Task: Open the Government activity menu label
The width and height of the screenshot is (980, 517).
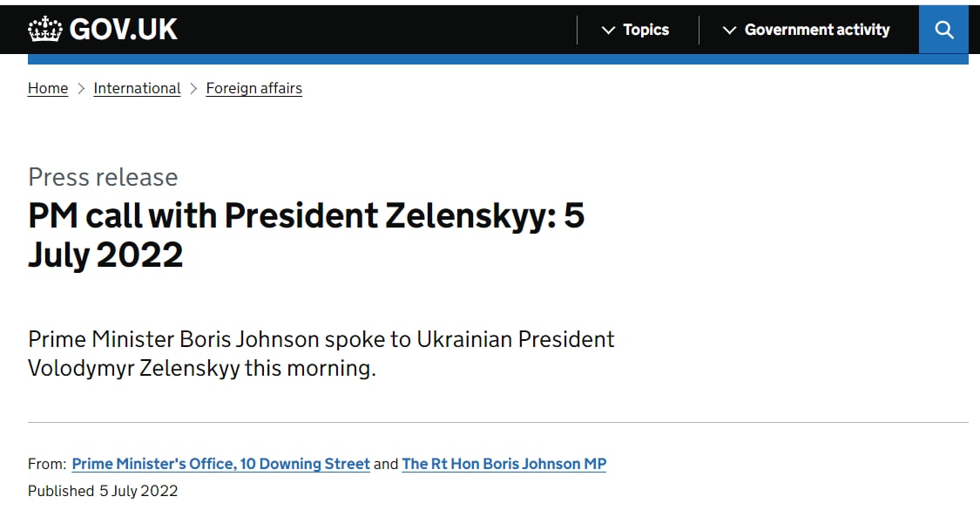Action: 816,30
